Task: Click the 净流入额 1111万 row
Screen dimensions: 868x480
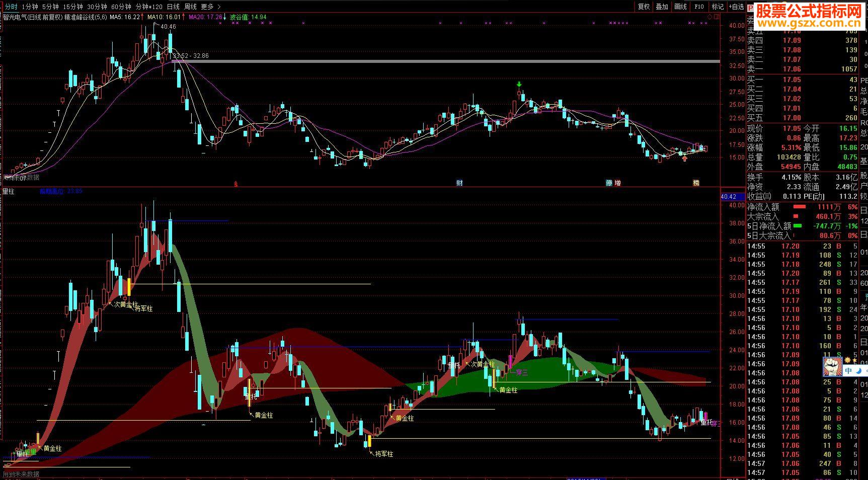Action: 802,207
